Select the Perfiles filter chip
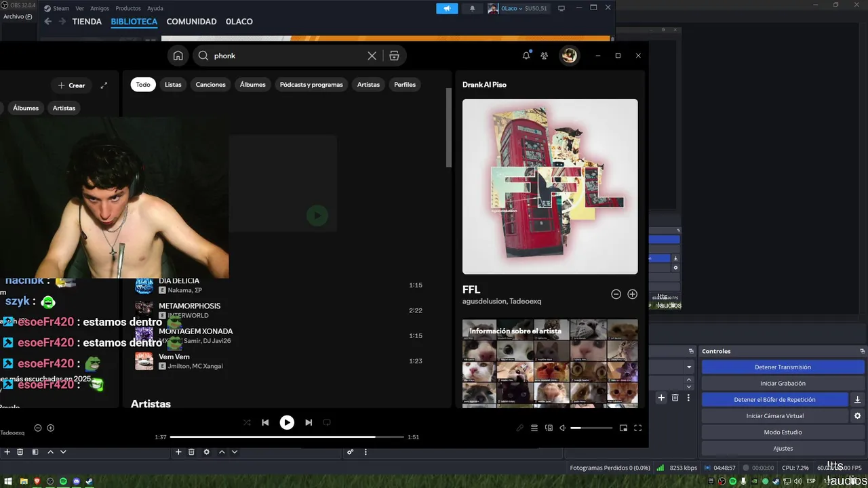Image resolution: width=868 pixels, height=488 pixels. (x=405, y=85)
